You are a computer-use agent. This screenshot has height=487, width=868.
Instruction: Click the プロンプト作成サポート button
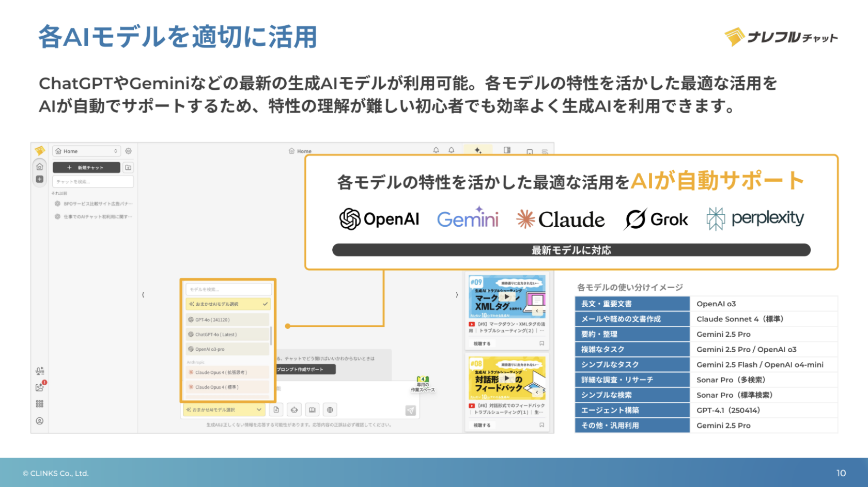point(305,369)
